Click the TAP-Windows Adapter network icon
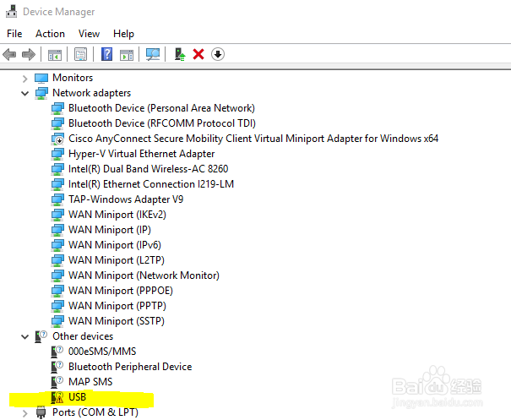The image size is (511, 420). pyautogui.click(x=57, y=199)
